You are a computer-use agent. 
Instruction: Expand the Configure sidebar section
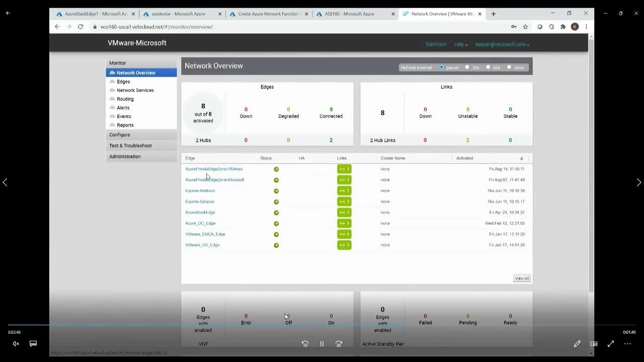coord(120,135)
